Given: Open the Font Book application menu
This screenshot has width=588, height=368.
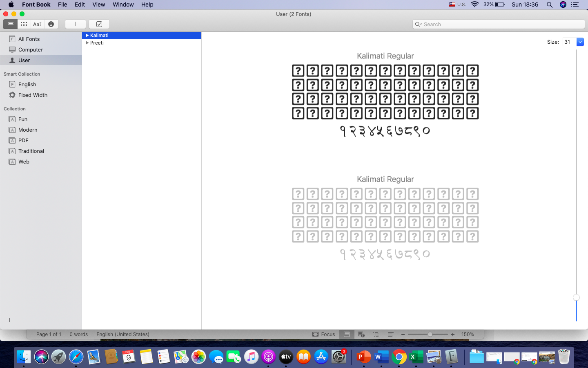Looking at the screenshot, I should (36, 4).
